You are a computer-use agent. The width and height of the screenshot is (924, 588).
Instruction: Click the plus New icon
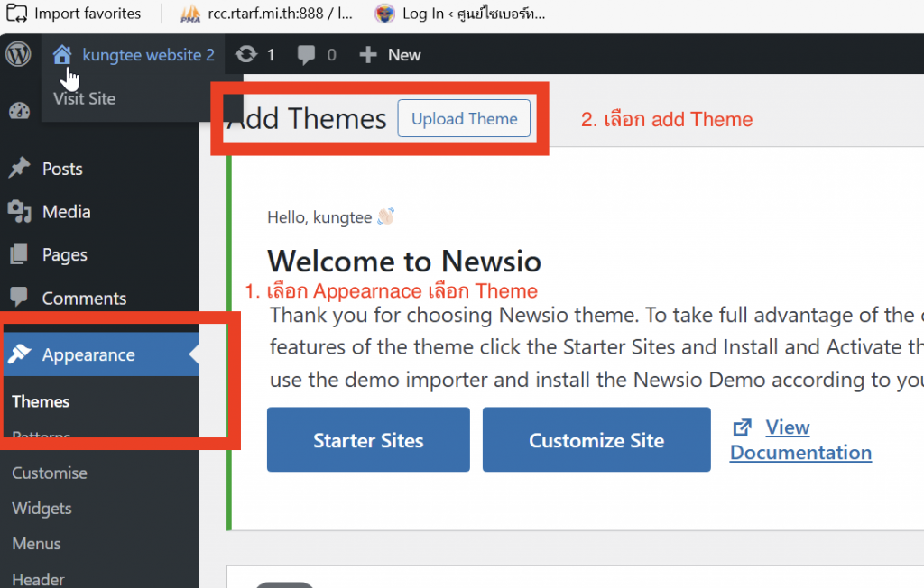tap(368, 55)
